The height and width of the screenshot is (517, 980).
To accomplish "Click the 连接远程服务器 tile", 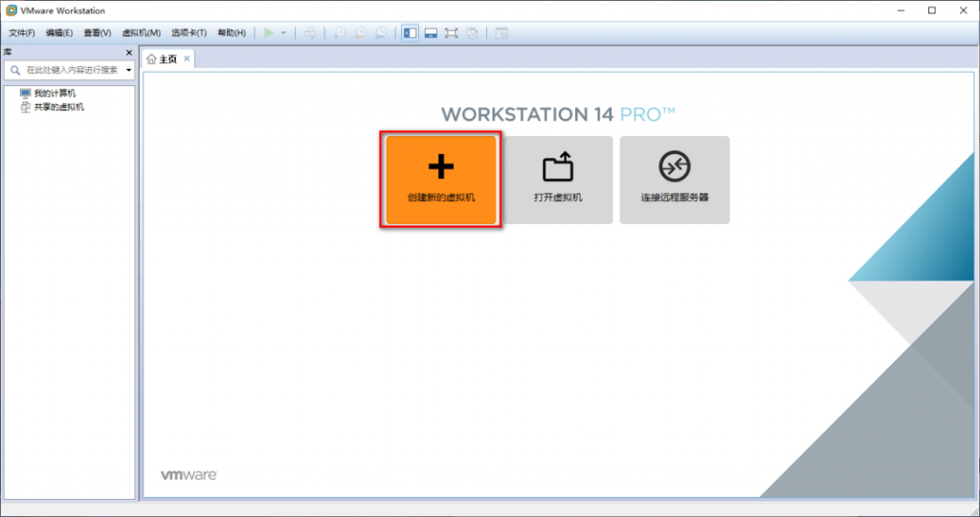I will pos(675,180).
